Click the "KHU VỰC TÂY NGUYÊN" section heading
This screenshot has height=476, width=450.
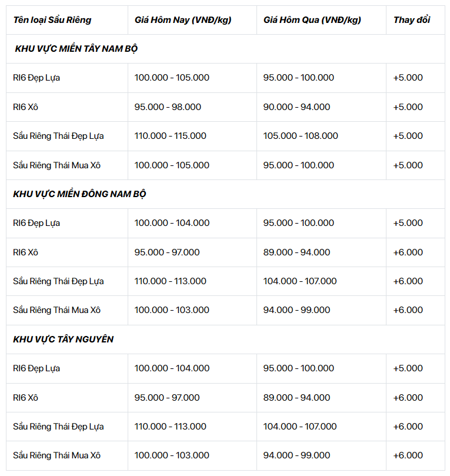pyautogui.click(x=63, y=339)
